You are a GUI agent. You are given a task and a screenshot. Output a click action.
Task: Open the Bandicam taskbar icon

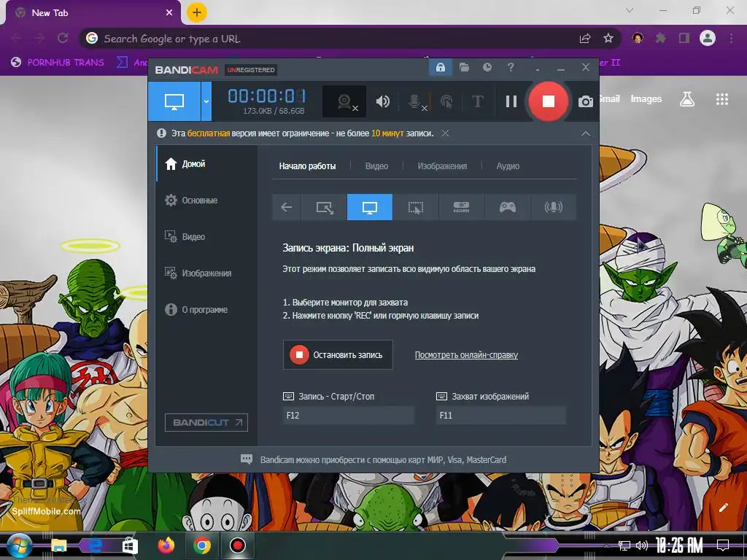click(237, 545)
